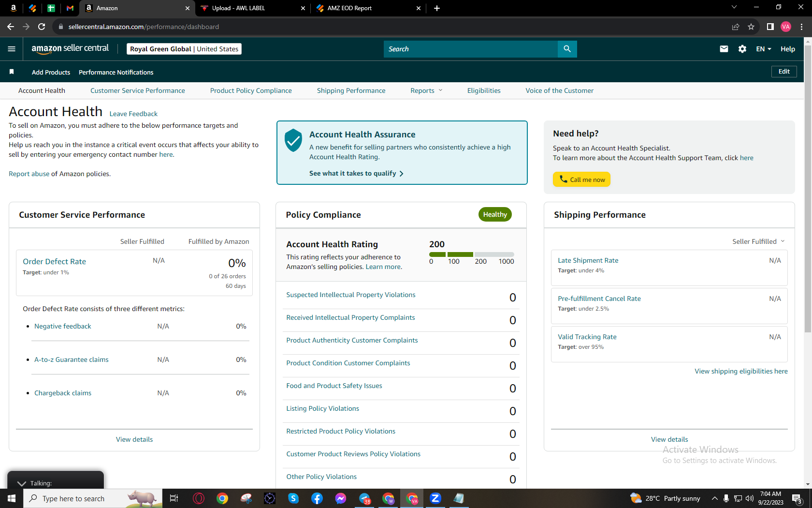Open the Seller Central hamburger menu

pyautogui.click(x=12, y=49)
